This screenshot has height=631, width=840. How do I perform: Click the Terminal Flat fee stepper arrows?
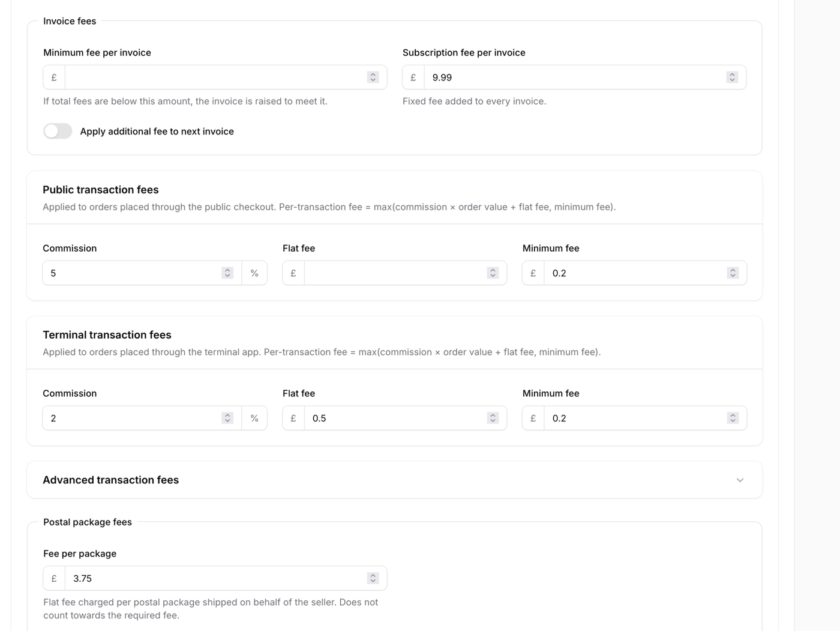click(x=493, y=418)
